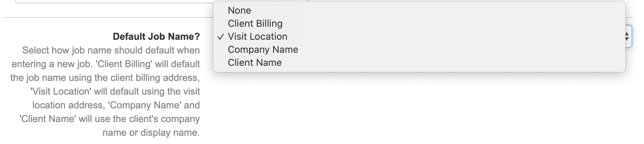Click the blank area right of Client Name
This screenshot has width=644, height=144.
click(x=447, y=63)
